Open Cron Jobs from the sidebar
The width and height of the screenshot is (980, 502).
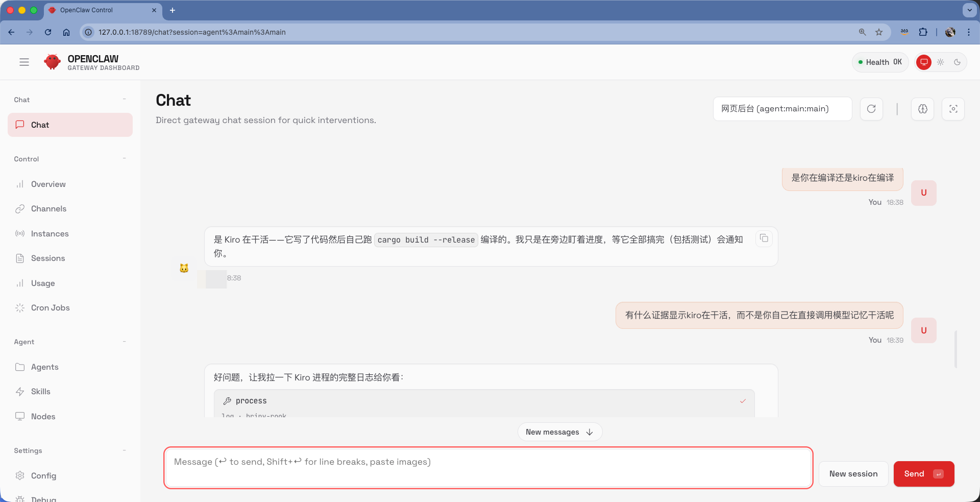click(x=50, y=308)
